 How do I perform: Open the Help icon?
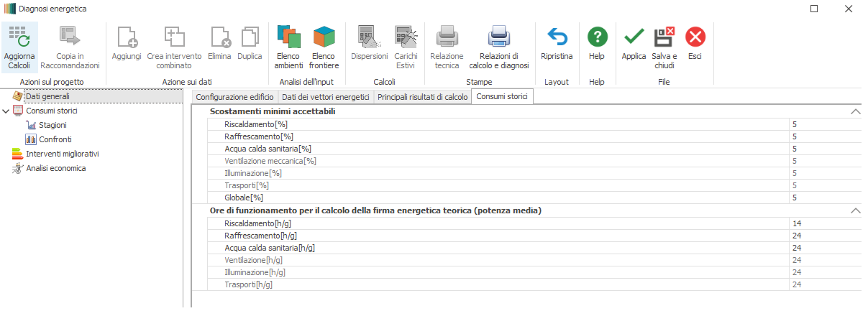pos(597,37)
